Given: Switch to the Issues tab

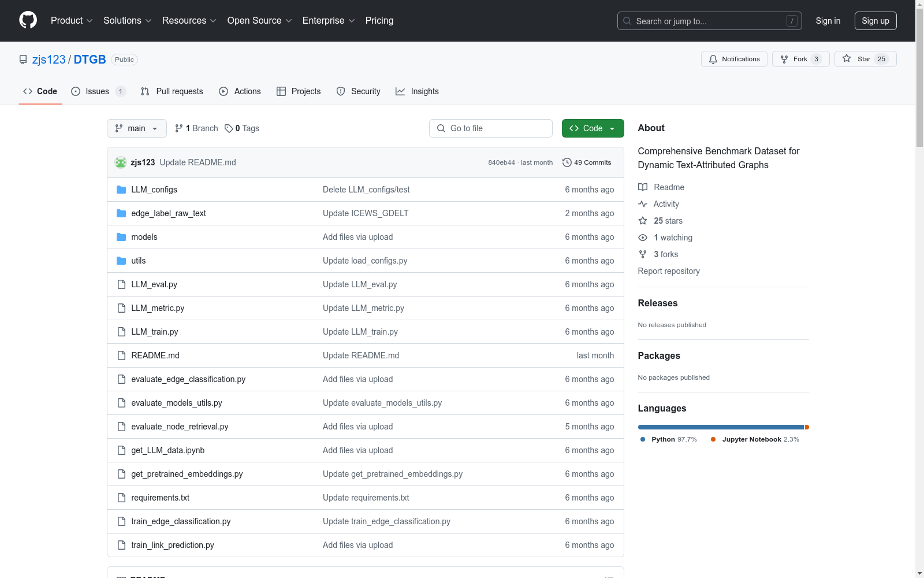Looking at the screenshot, I should 98,91.
